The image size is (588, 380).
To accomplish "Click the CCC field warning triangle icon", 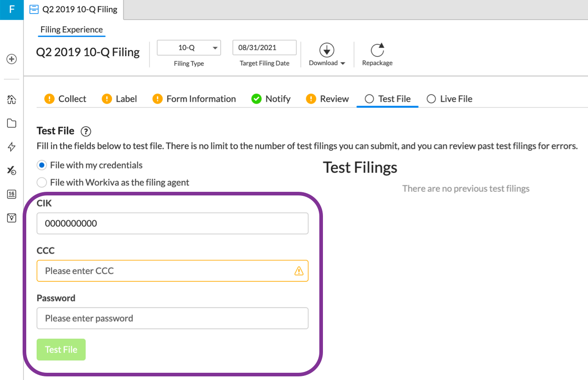I will (x=299, y=271).
